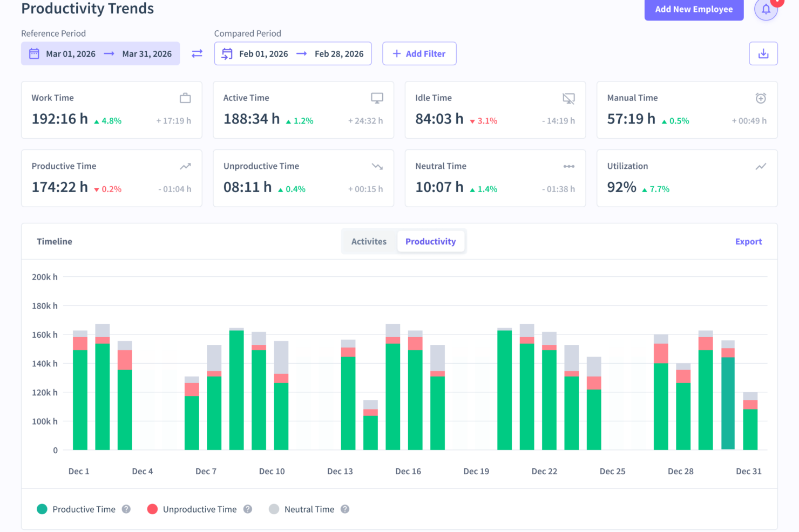The height and width of the screenshot is (532, 799).
Task: Open the Reference Period date picker
Action: 100,53
